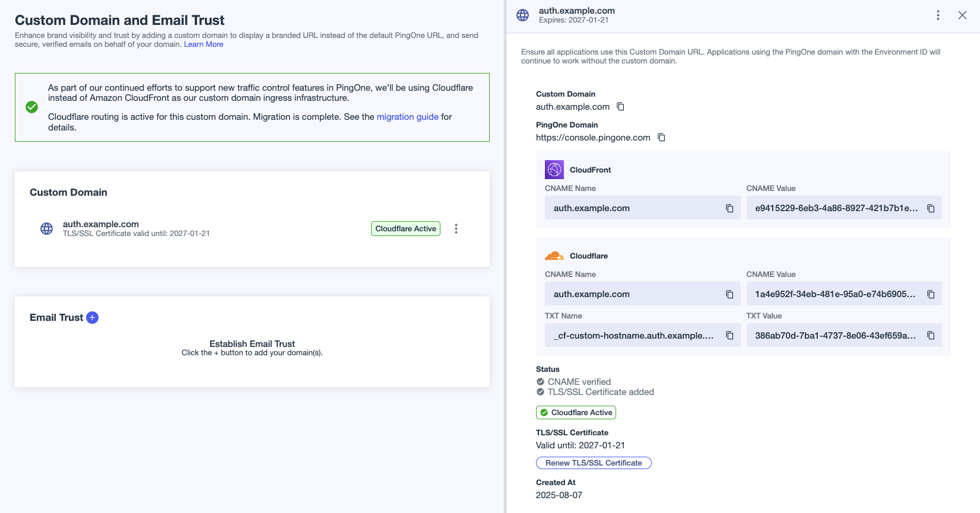980x513 pixels.
Task: Click 'Valid until: 2027-01-21' certificate text
Action: pos(581,445)
